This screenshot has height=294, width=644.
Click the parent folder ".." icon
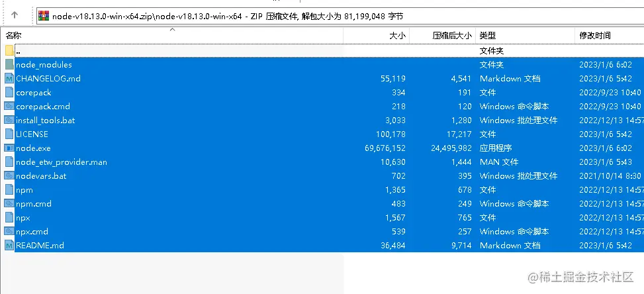pos(9,50)
